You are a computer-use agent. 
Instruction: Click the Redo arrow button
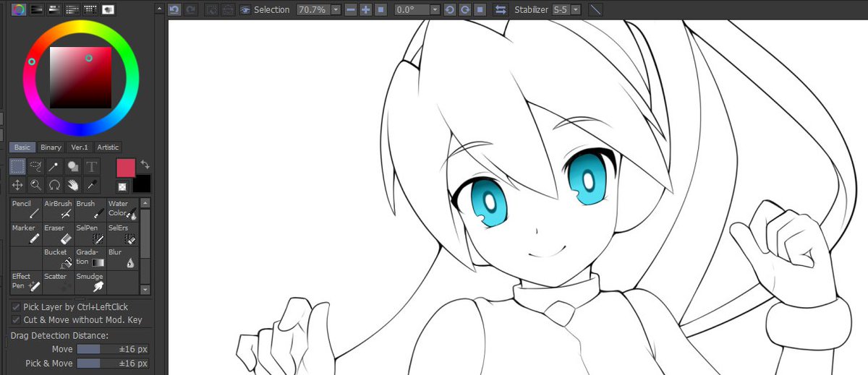(190, 9)
